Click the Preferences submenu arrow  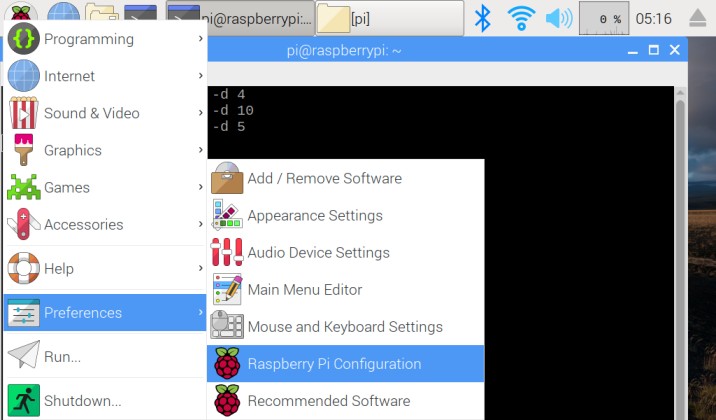point(200,313)
